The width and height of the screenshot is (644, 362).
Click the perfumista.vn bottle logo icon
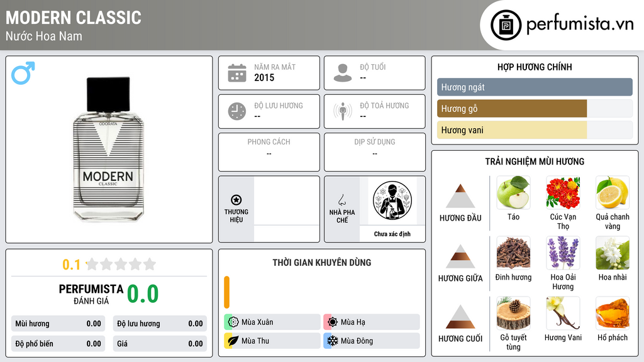click(506, 25)
